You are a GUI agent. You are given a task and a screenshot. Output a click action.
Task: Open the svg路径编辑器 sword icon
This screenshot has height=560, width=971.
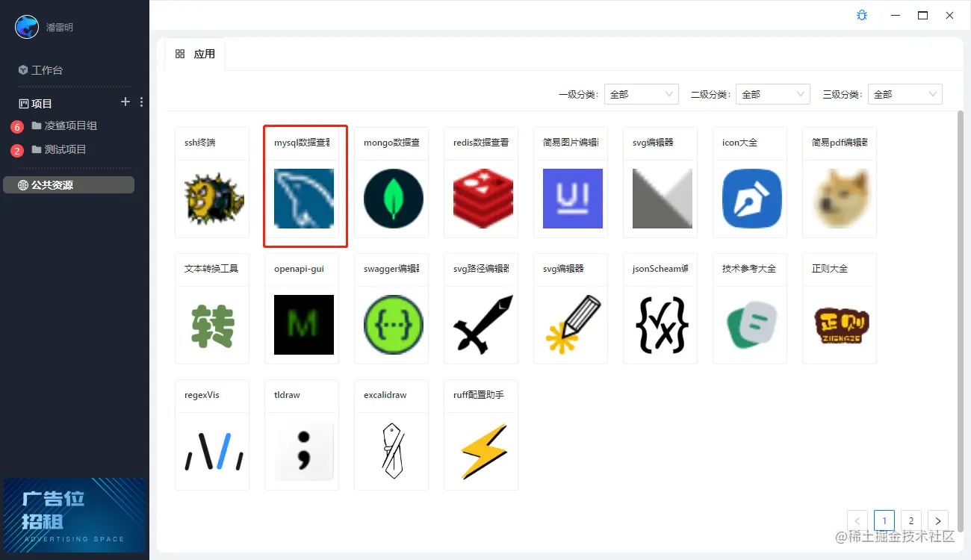483,325
